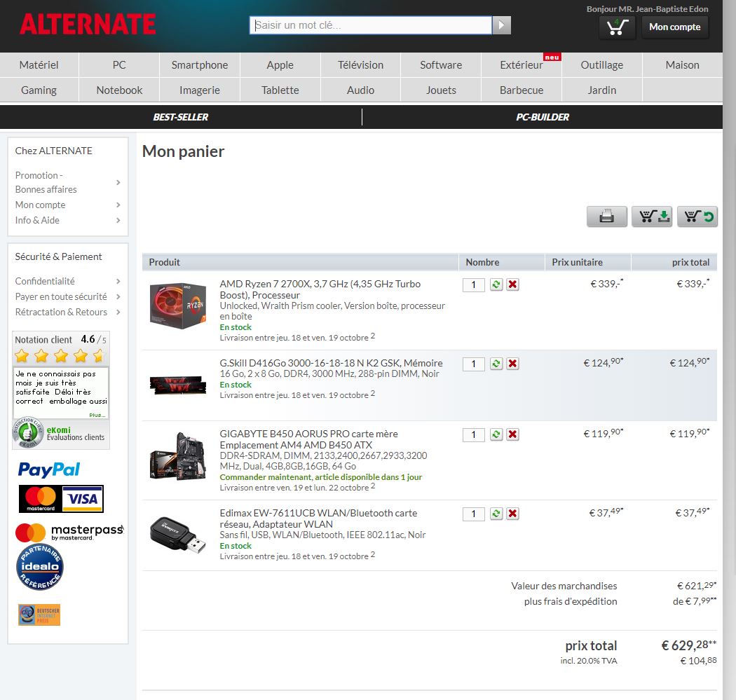Focus the keyword search field
Viewport: 736px width, 700px height.
[x=371, y=25]
